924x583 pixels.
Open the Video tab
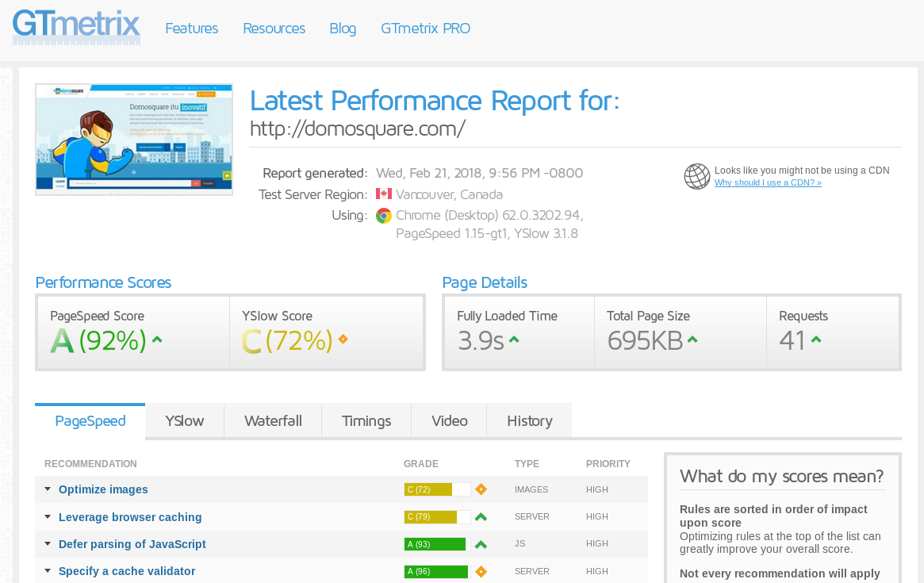[x=449, y=421]
